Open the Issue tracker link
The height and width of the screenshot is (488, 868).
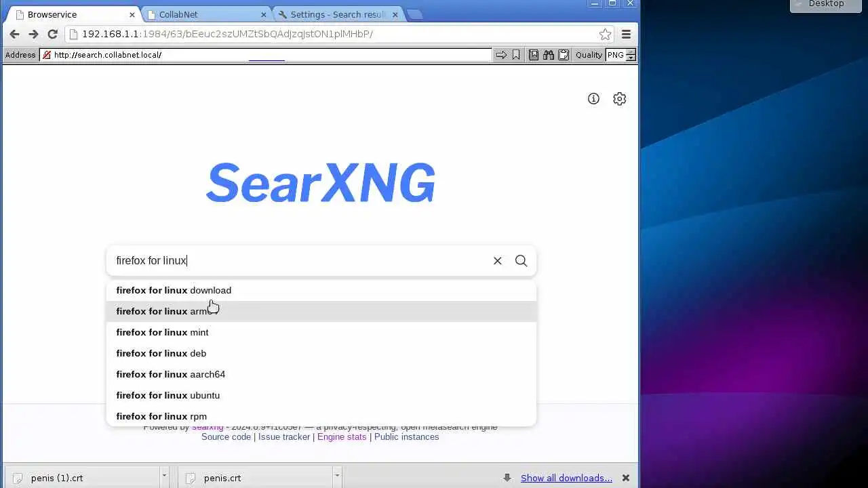coord(284,437)
